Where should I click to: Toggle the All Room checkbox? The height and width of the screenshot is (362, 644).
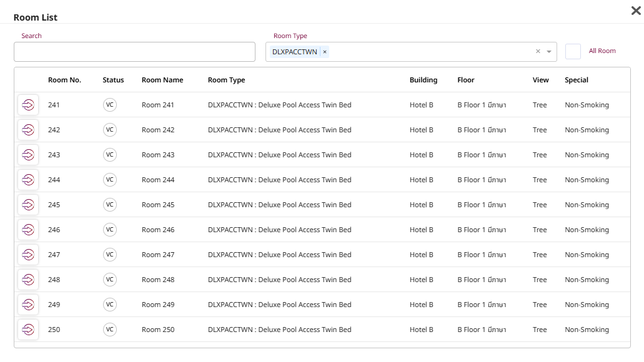pos(573,51)
